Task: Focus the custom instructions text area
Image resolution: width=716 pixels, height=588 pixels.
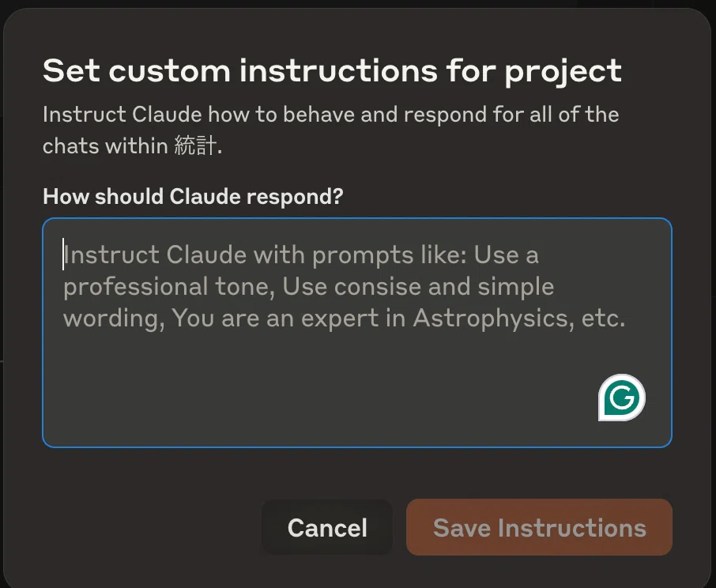Action: click(x=357, y=333)
